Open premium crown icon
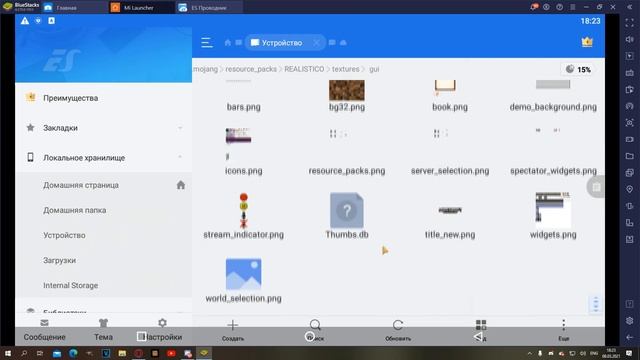 click(587, 42)
